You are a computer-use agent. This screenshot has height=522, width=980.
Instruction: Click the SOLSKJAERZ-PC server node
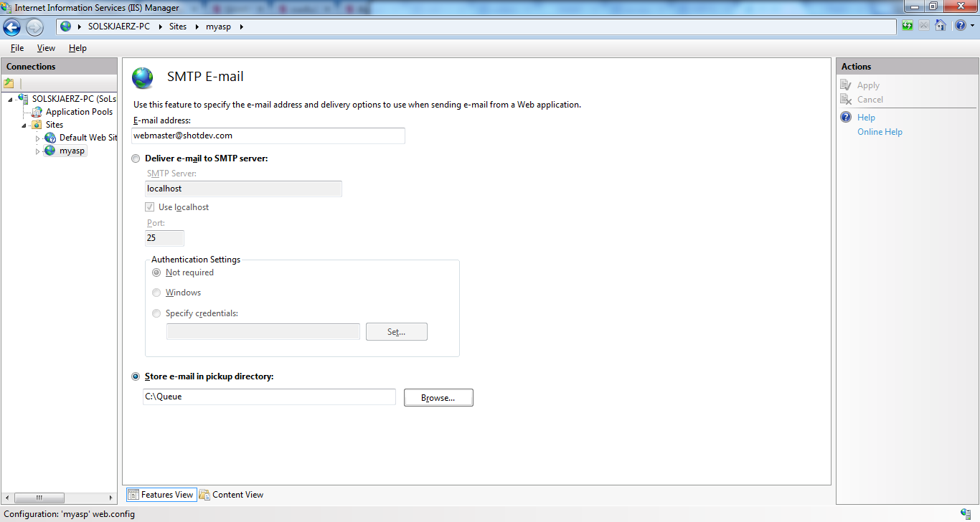[73, 99]
